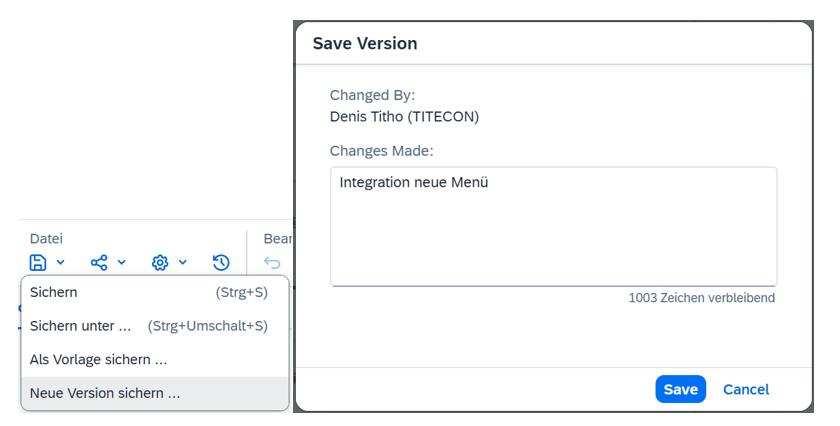
Task: Choose Sichern from the save menu
Action: click(54, 292)
